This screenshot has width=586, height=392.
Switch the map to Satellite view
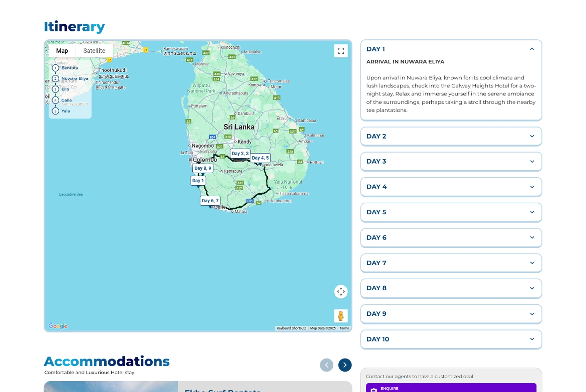(x=94, y=51)
